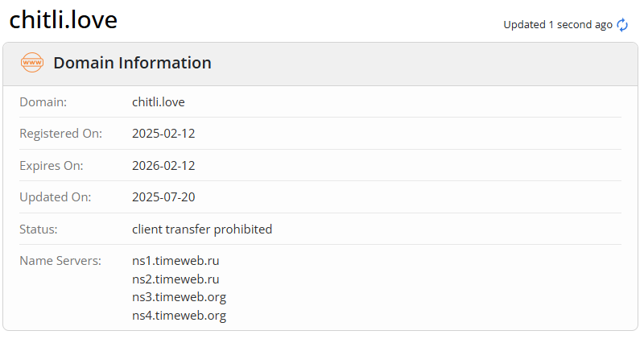Viewport: 644px width, 339px height.
Task: Click the chitli.love page title
Action: coord(64,20)
